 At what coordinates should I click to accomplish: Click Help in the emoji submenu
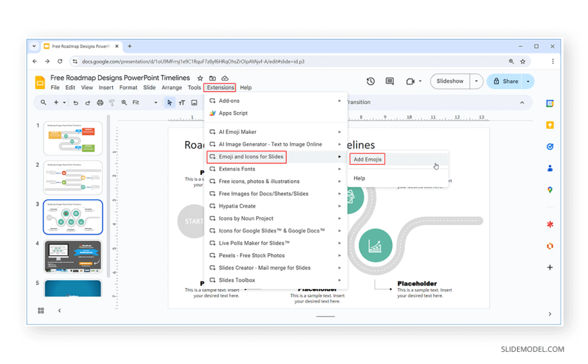398,178
